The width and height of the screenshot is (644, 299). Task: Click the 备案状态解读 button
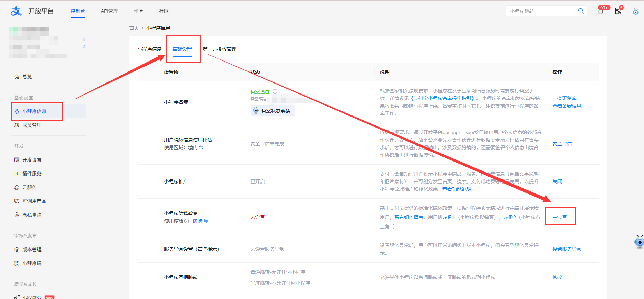(272, 111)
